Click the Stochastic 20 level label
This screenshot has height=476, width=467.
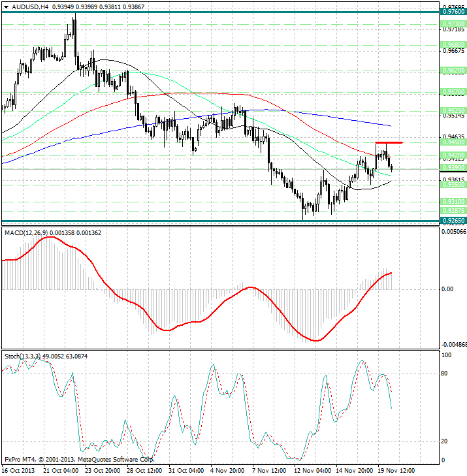click(444, 441)
